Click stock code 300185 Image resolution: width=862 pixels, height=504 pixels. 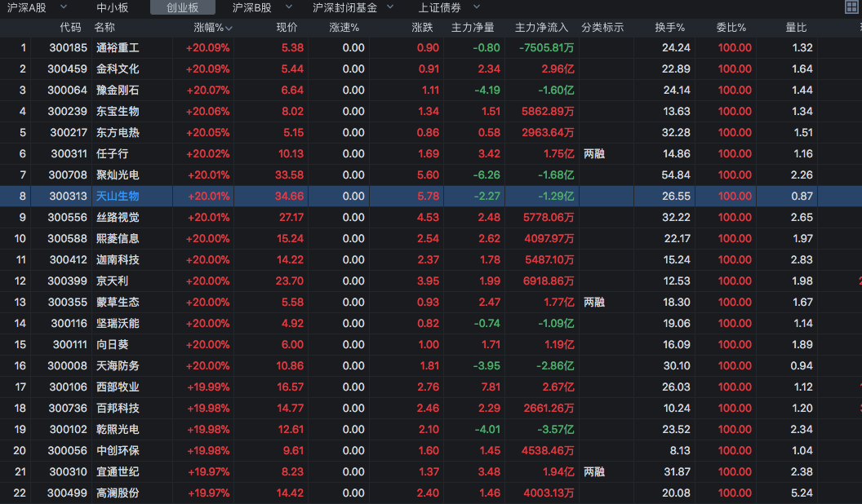pyautogui.click(x=69, y=48)
